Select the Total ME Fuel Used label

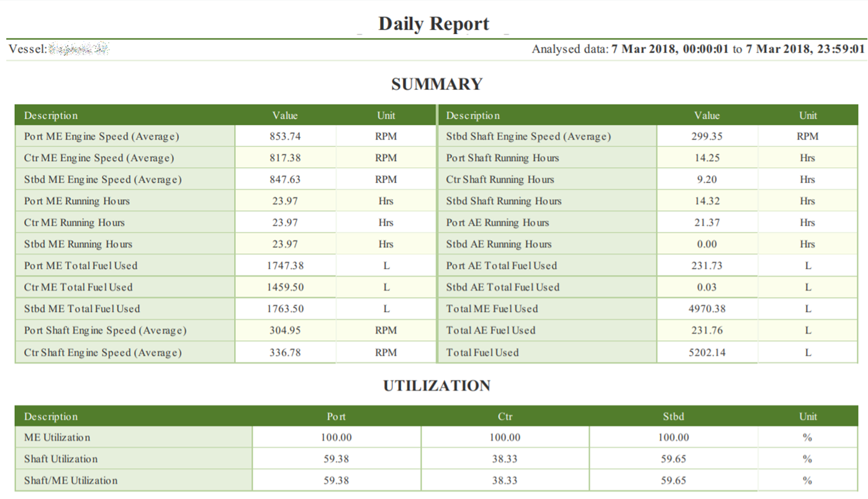[x=492, y=309]
